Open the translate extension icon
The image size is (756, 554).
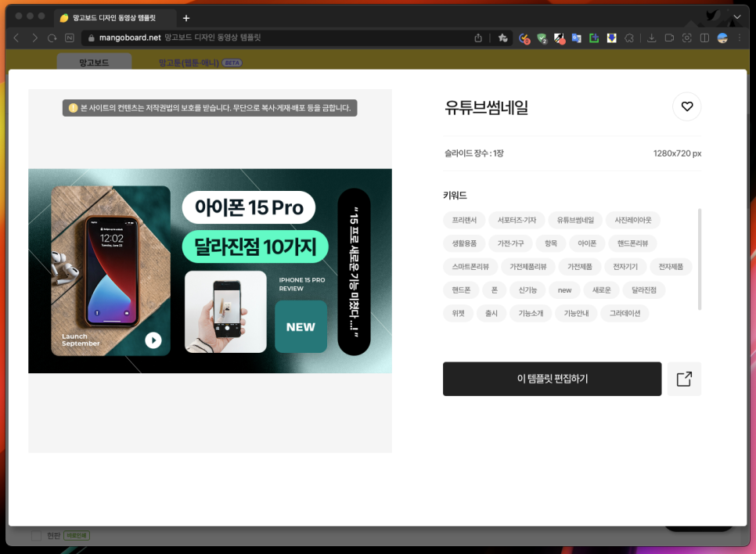tap(577, 38)
